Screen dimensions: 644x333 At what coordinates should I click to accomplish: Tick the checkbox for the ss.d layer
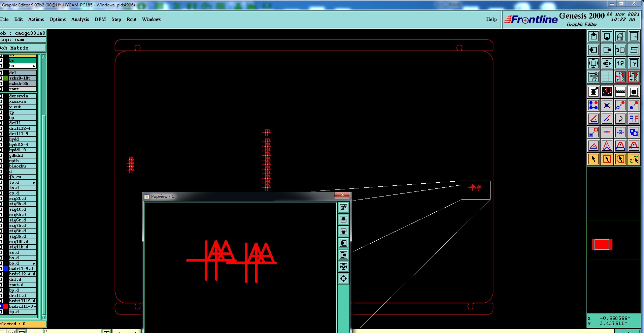(x=1, y=252)
